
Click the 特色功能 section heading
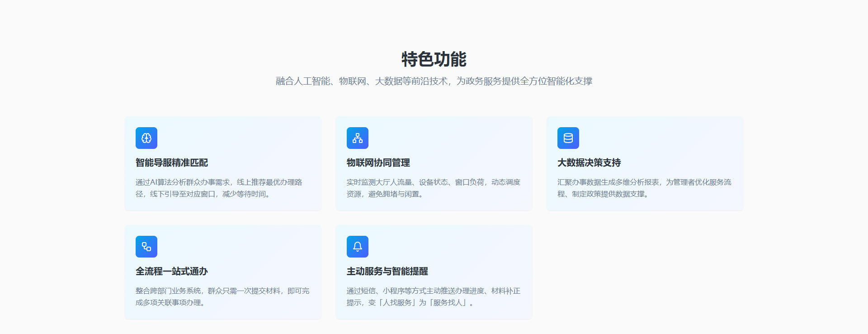(x=434, y=59)
